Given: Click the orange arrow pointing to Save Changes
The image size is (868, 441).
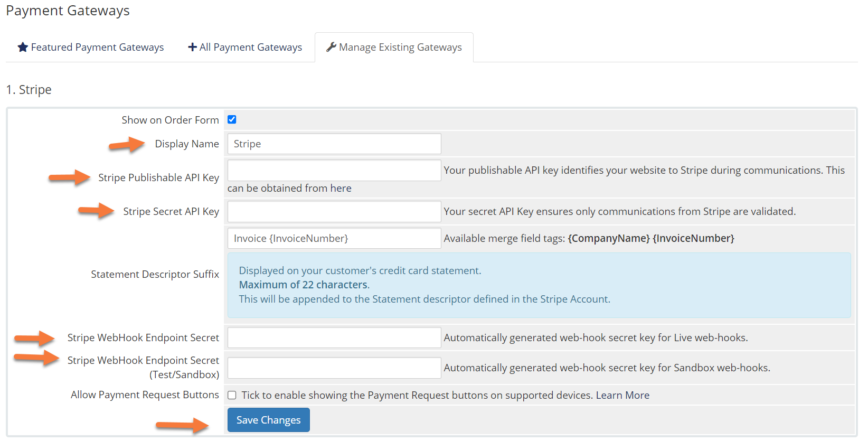Looking at the screenshot, I should [x=182, y=425].
